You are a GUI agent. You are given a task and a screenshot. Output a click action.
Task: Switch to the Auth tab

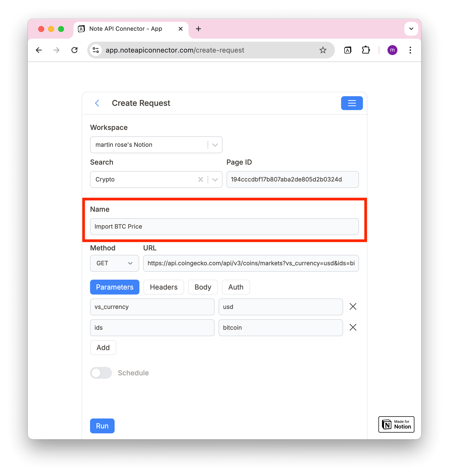[235, 287]
